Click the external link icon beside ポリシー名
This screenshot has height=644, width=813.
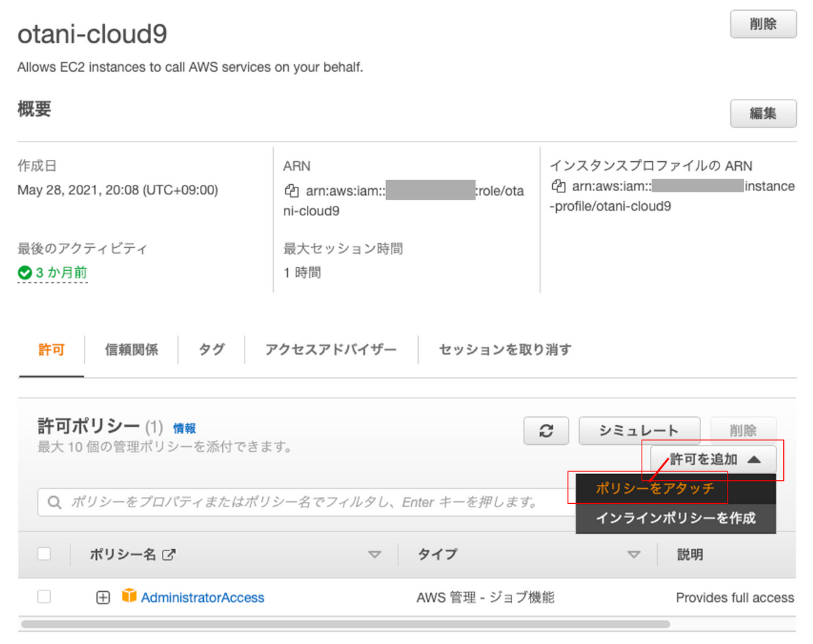tap(169, 555)
